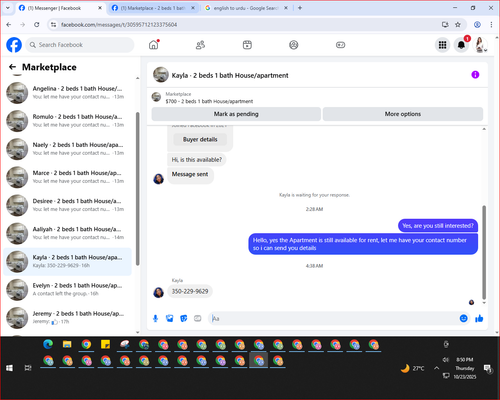The height and width of the screenshot is (400, 500).
Task: Open Romulo's conversation
Action: (67, 121)
